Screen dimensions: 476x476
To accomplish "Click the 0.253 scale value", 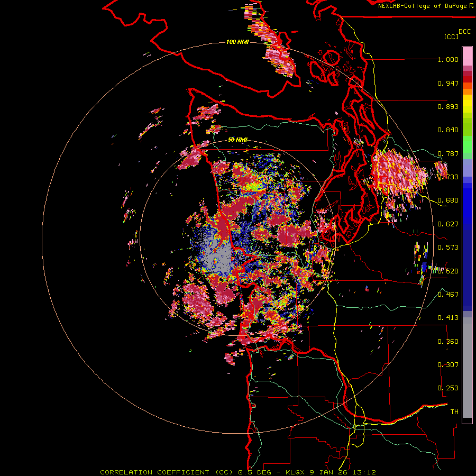I will click(x=448, y=388).
